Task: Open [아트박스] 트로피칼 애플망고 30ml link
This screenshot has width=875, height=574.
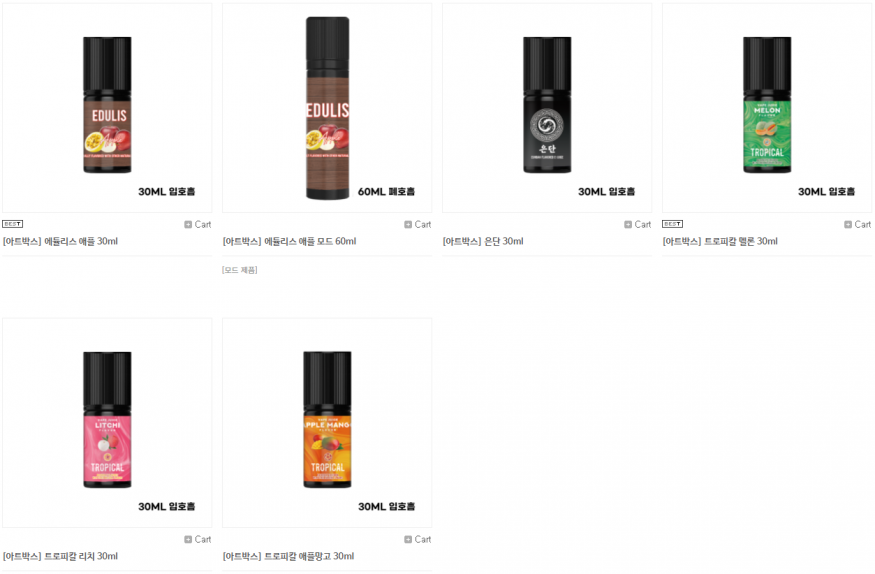Action: [288, 556]
